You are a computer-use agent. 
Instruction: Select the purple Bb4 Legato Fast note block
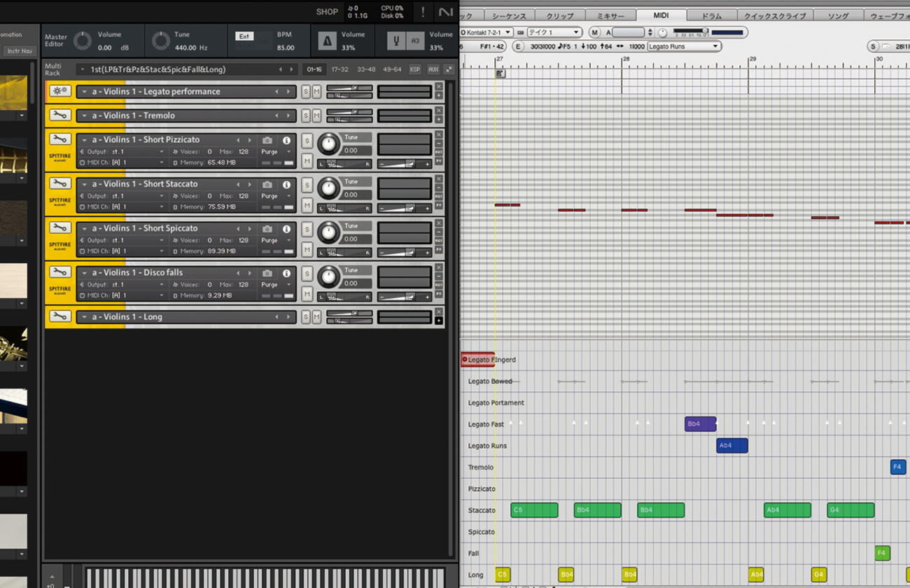[x=699, y=424]
